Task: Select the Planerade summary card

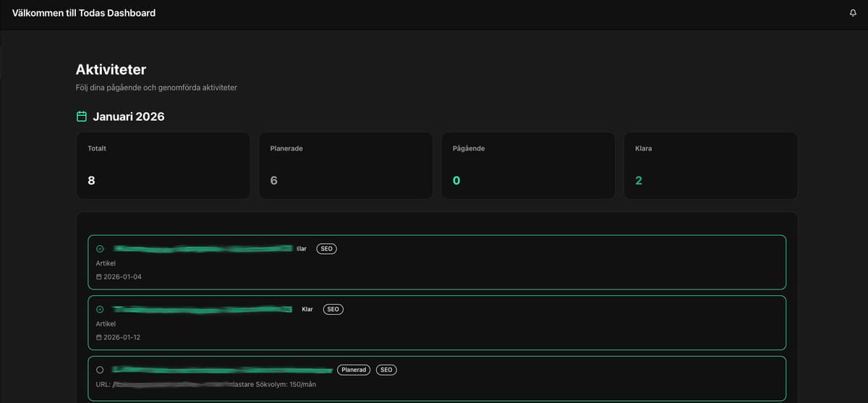Action: tap(345, 166)
